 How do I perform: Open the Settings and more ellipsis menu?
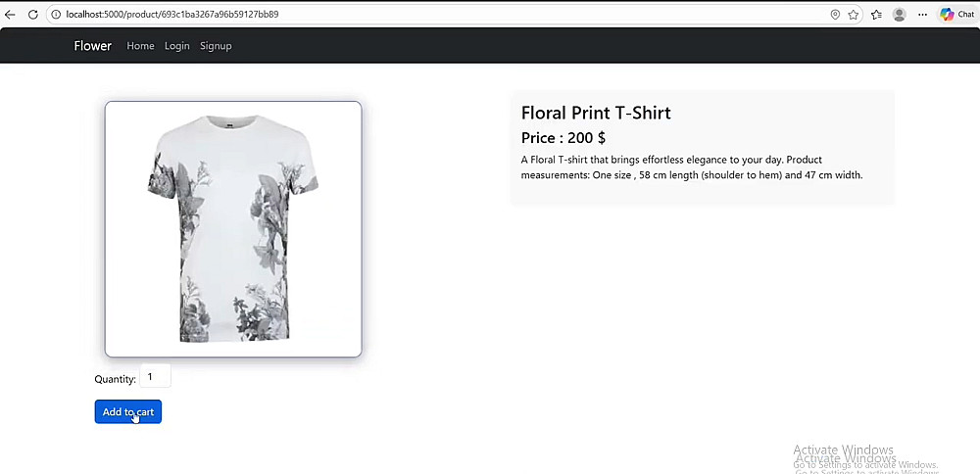[923, 15]
